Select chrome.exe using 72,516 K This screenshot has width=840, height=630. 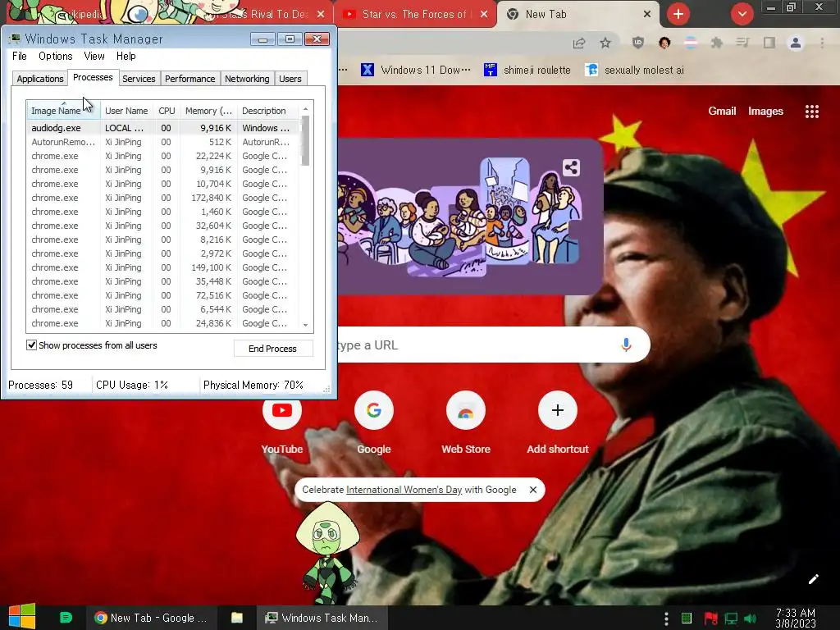[x=163, y=295]
